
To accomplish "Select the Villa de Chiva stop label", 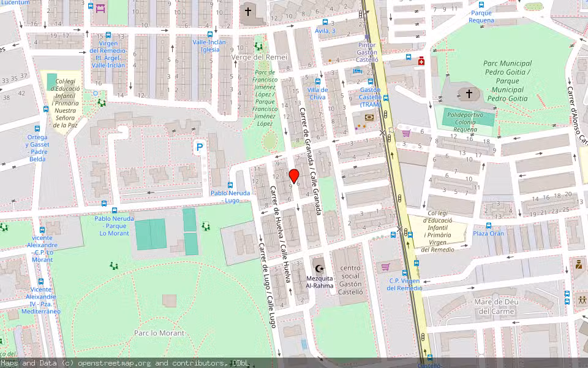I will (318, 93).
